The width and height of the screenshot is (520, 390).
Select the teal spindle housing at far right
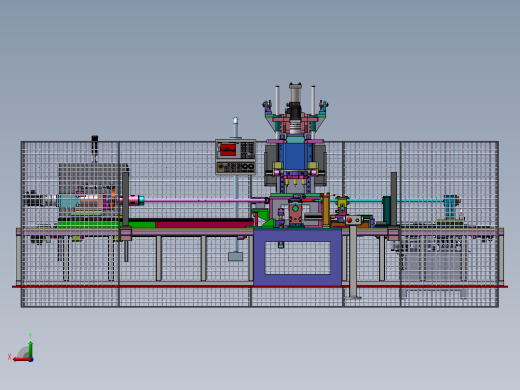point(450,206)
